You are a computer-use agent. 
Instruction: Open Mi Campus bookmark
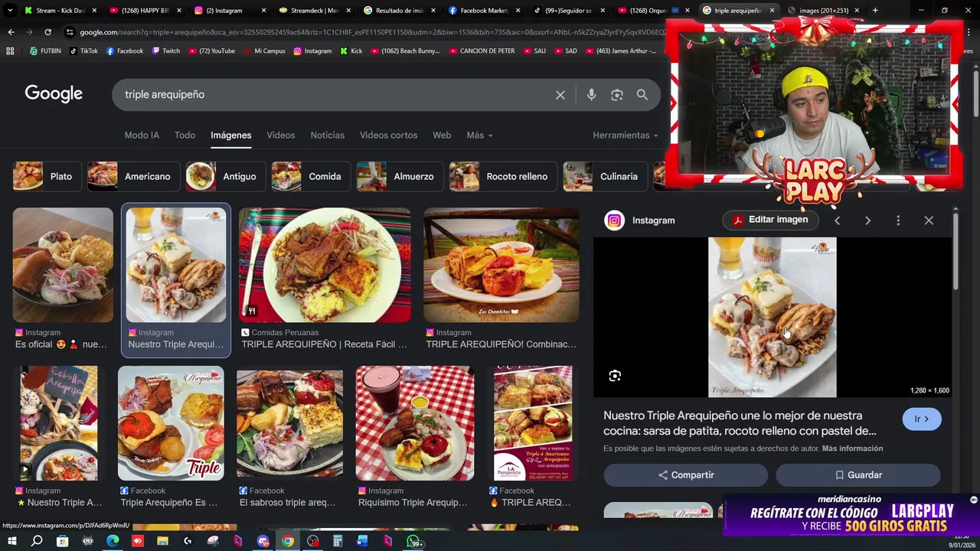pyautogui.click(x=265, y=51)
